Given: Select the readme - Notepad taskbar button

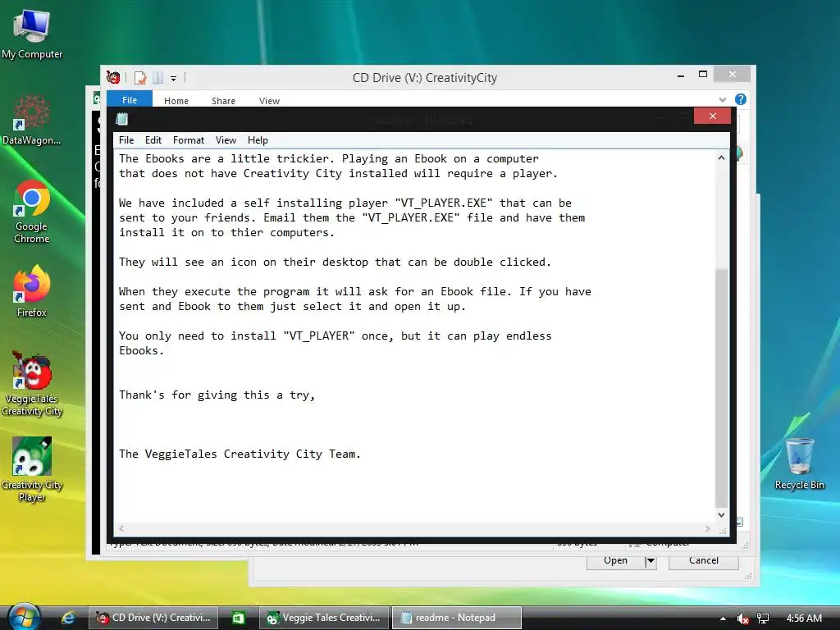Looking at the screenshot, I should (456, 618).
